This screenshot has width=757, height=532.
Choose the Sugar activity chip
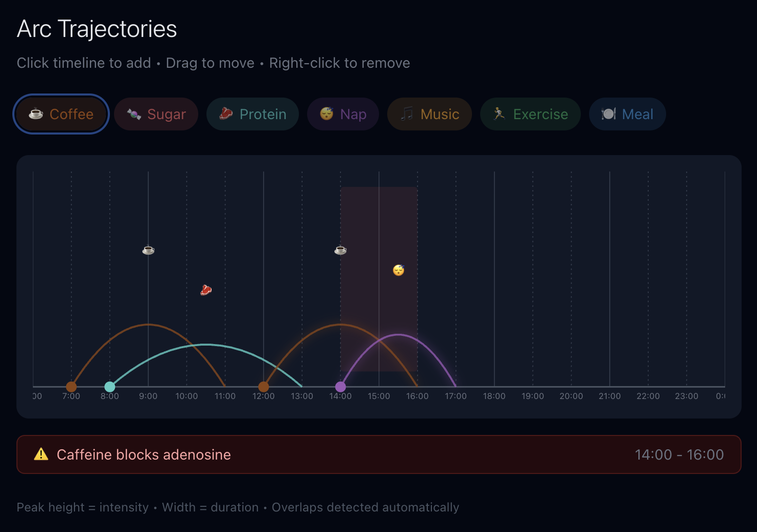156,114
